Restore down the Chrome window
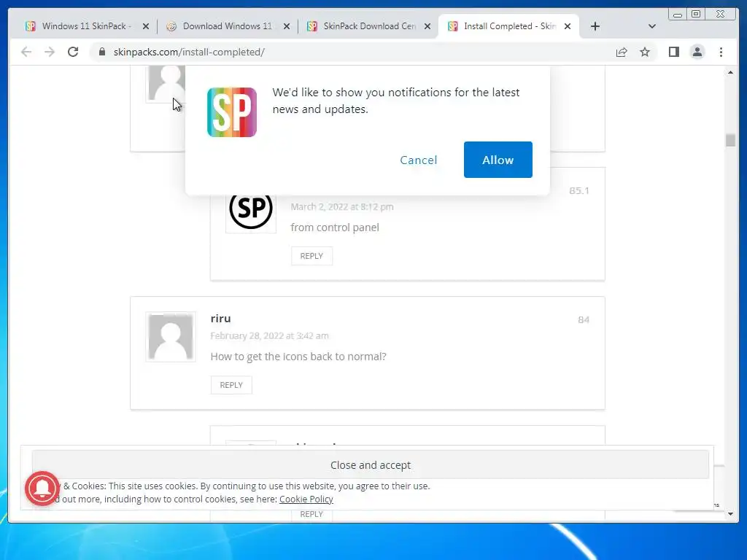 click(x=695, y=14)
